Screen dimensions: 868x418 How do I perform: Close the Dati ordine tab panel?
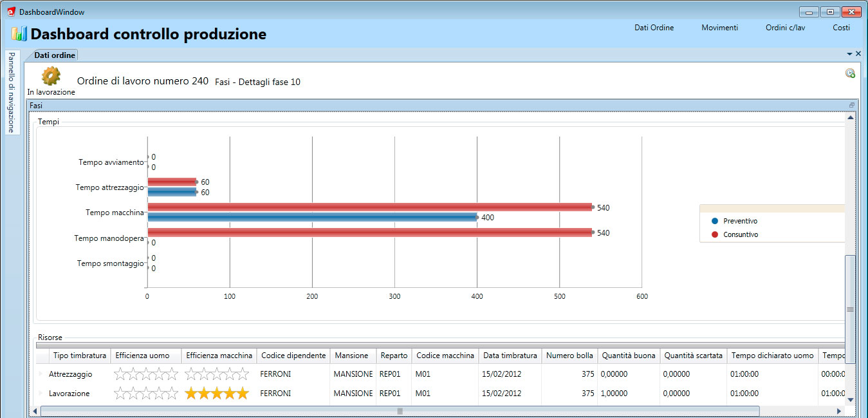click(x=858, y=54)
